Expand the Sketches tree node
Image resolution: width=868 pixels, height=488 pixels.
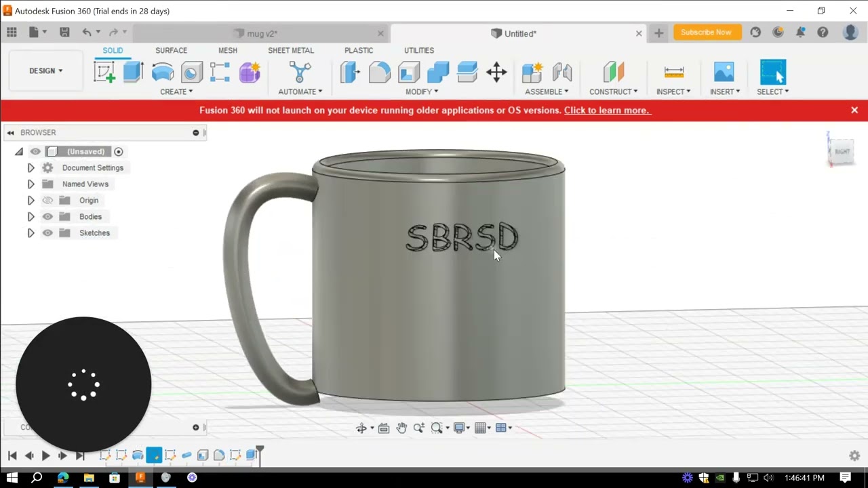pyautogui.click(x=31, y=233)
